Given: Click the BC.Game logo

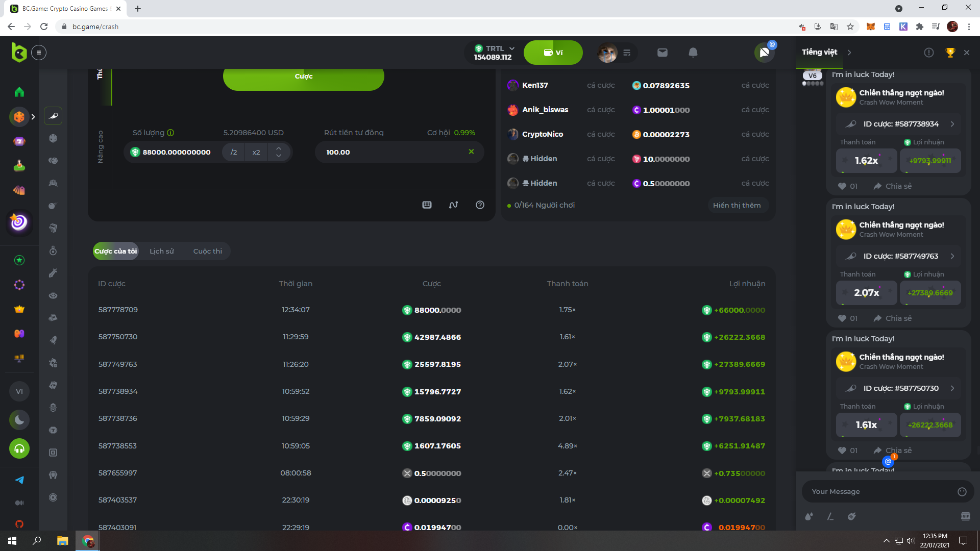Looking at the screenshot, I should coord(19,53).
